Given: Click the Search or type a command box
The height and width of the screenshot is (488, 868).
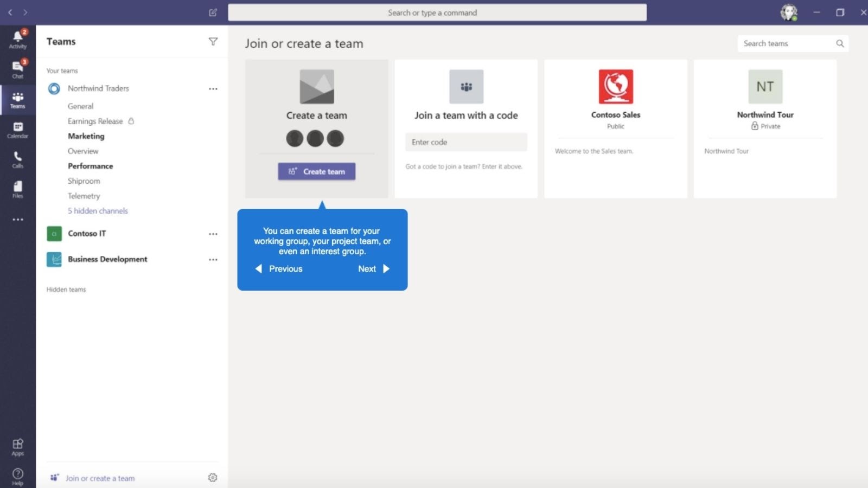Looking at the screenshot, I should [437, 12].
